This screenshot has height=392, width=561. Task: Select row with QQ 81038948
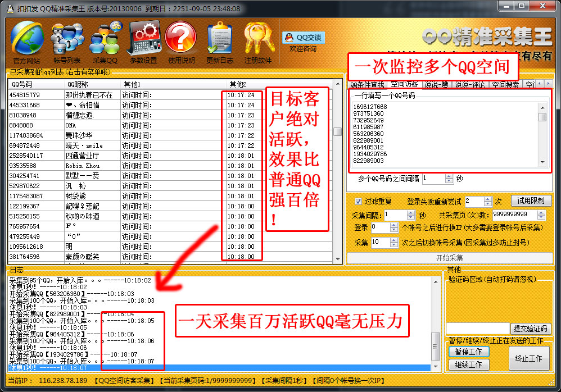[170, 115]
